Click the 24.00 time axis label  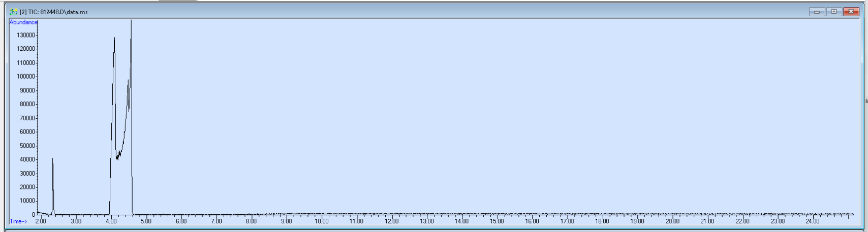tap(813, 221)
